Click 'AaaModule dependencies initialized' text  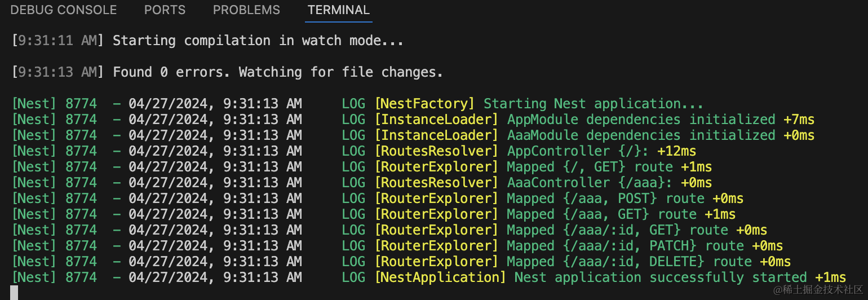pos(641,135)
